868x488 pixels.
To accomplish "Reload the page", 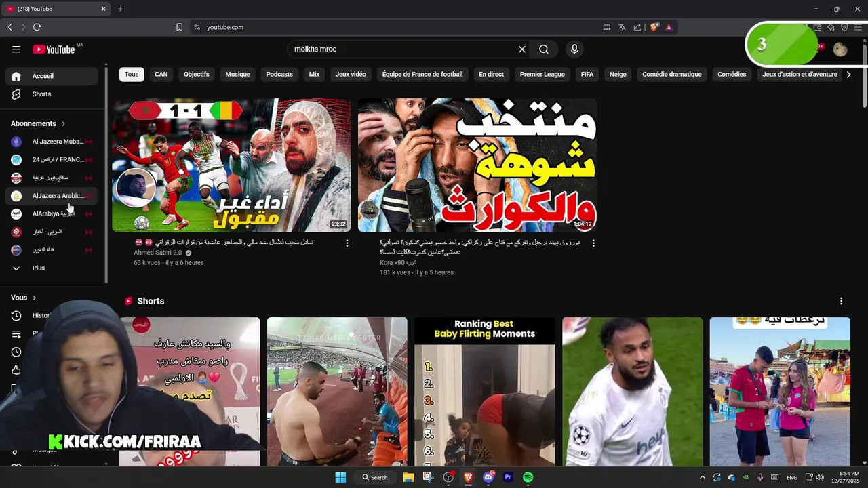I will coord(37,27).
